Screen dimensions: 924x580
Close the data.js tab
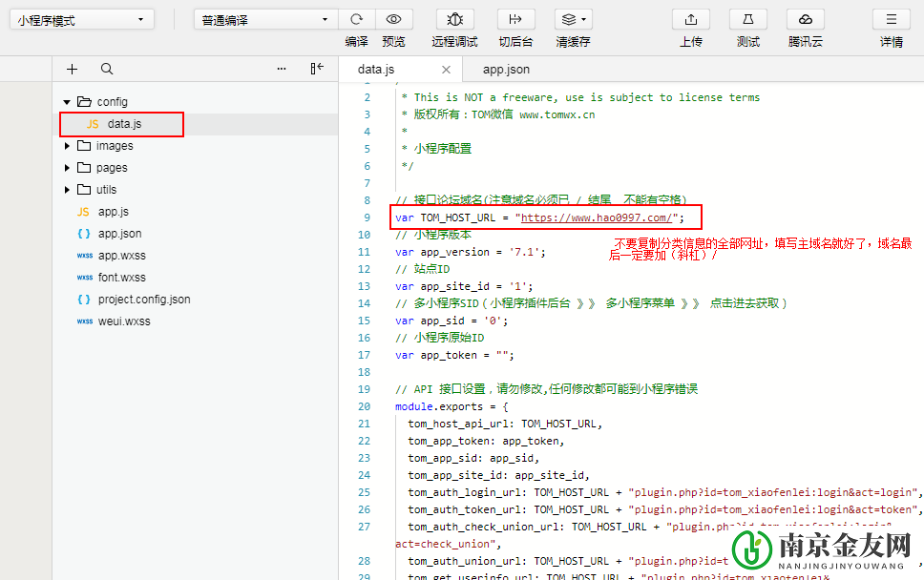(446, 70)
